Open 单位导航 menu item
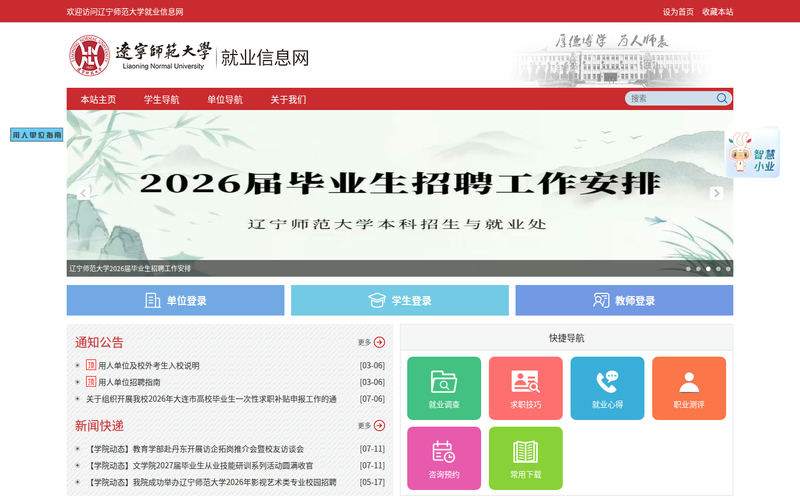The image size is (800, 500). click(x=224, y=99)
